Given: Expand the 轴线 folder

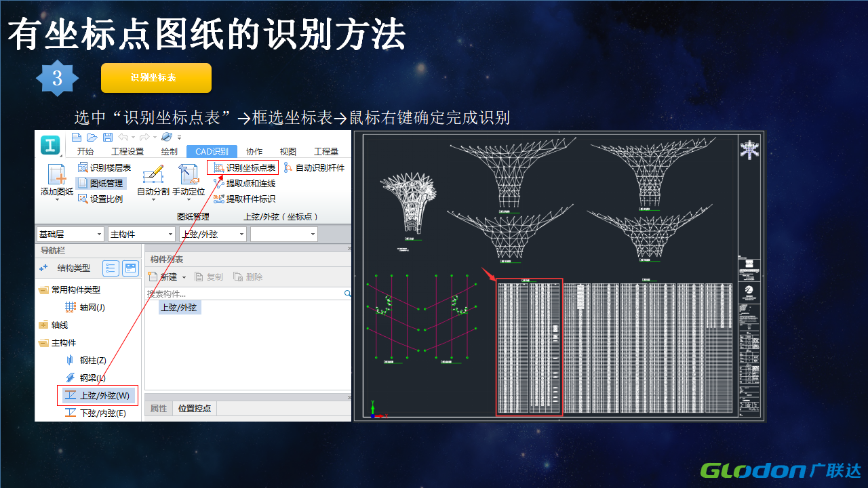Looking at the screenshot, I should pos(43,325).
